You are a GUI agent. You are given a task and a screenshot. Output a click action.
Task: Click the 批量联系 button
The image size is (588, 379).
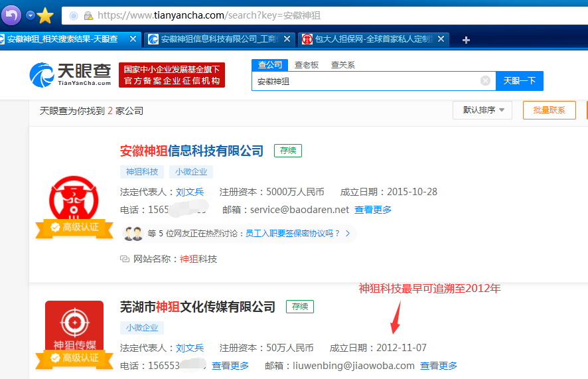click(x=549, y=110)
